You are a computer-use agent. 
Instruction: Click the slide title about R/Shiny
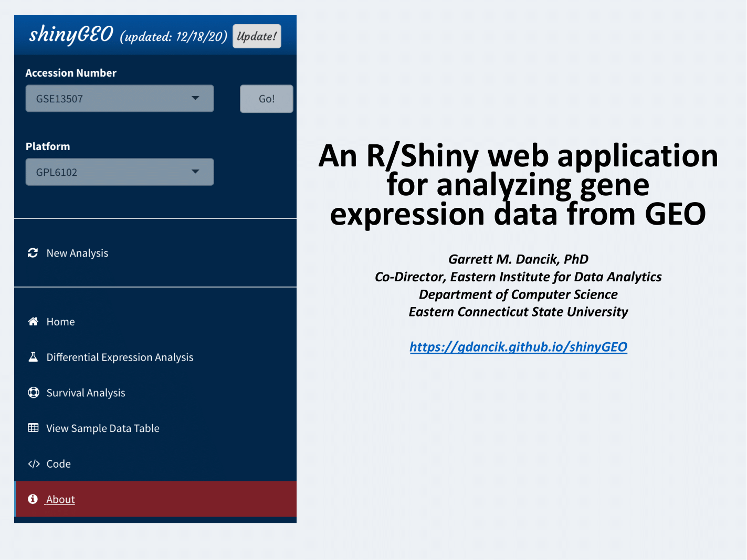tap(518, 185)
